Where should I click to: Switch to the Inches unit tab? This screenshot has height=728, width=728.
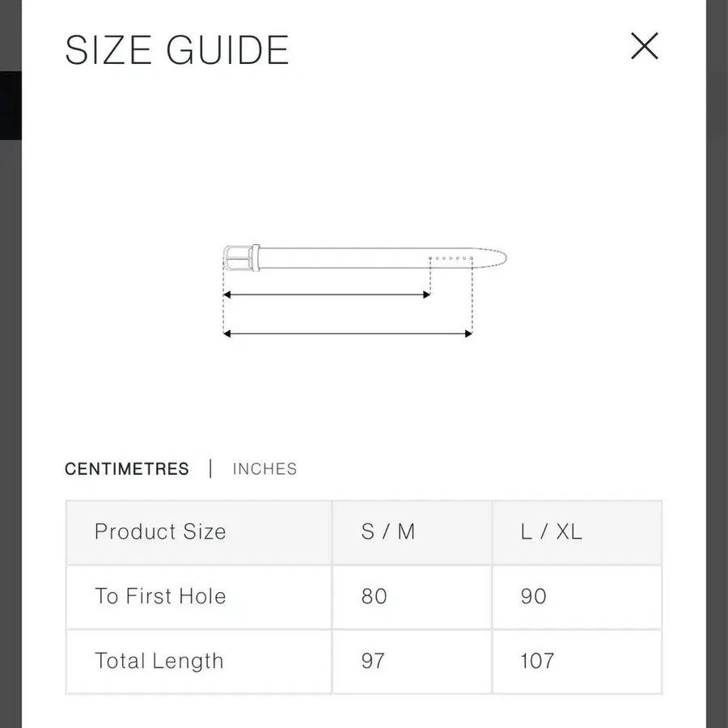point(265,469)
